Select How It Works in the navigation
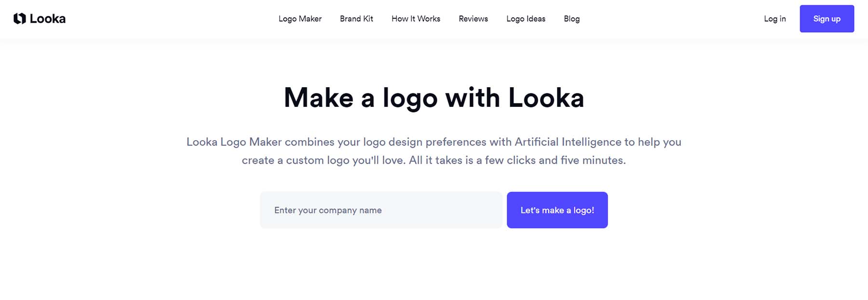 coord(415,19)
